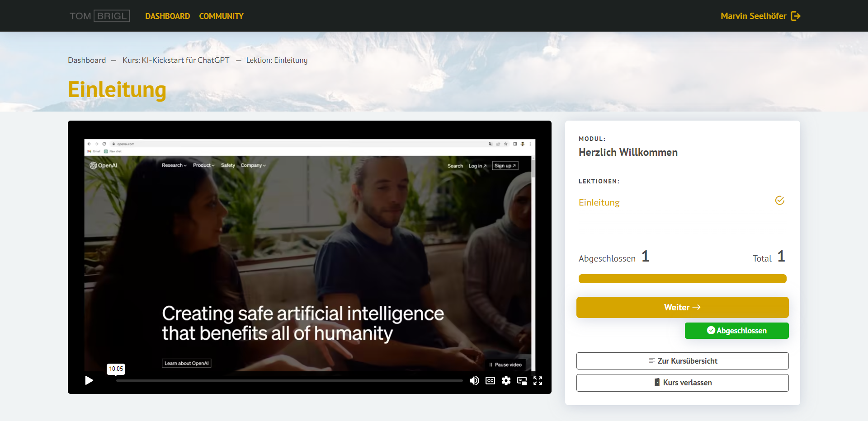Image resolution: width=868 pixels, height=421 pixels.
Task: Open Zur Kursübersicht
Action: tap(683, 361)
